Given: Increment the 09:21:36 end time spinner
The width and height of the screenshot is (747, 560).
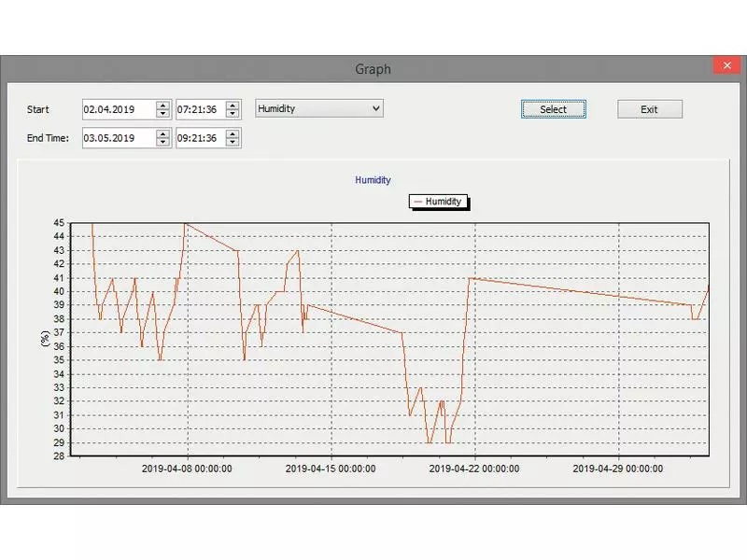Looking at the screenshot, I should click(x=233, y=133).
